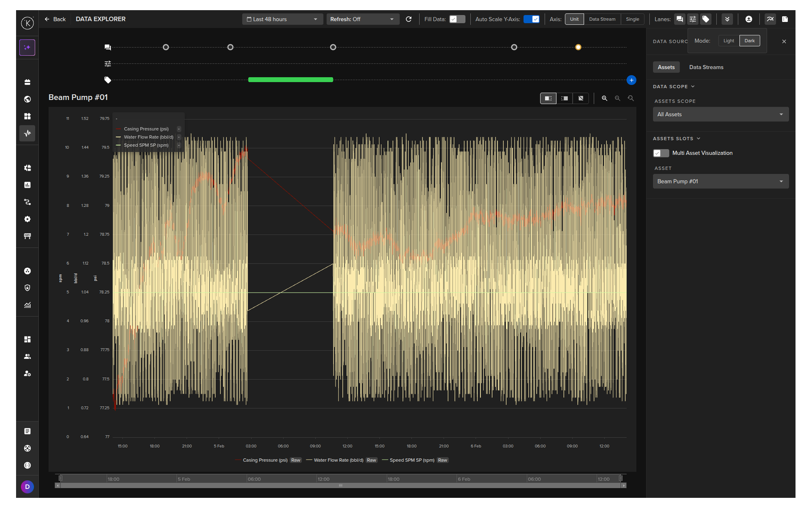Disable Auto Scale Y-Axis toggle
This screenshot has height=508, width=812.
[531, 19]
